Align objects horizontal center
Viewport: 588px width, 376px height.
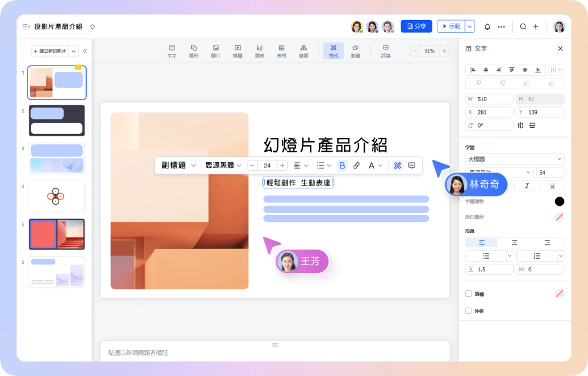(486, 70)
